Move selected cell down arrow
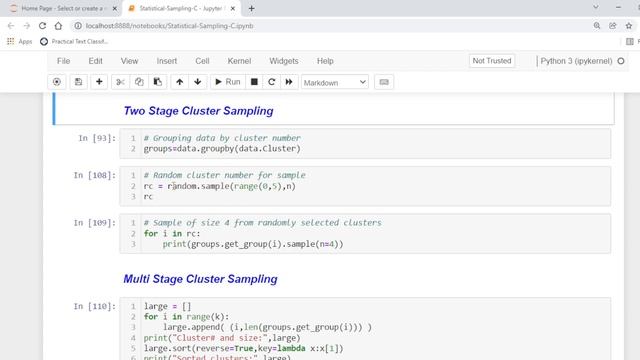This screenshot has height=360, width=640. tap(198, 82)
